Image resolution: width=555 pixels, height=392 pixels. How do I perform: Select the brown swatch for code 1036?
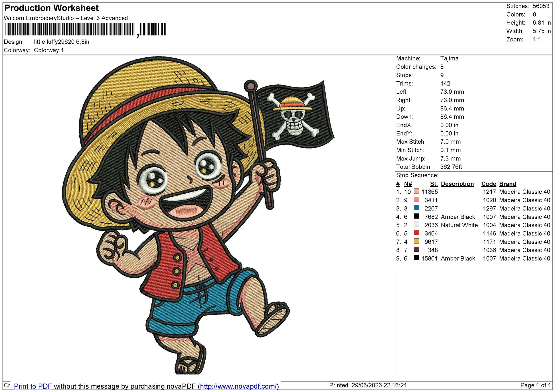(x=416, y=249)
